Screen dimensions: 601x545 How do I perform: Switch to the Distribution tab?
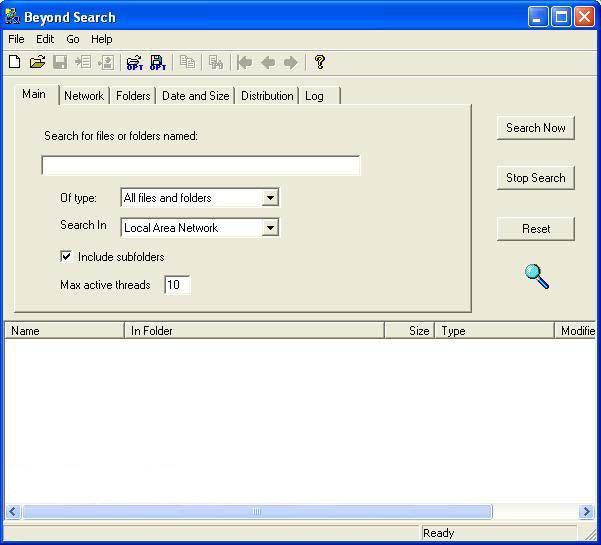(267, 96)
